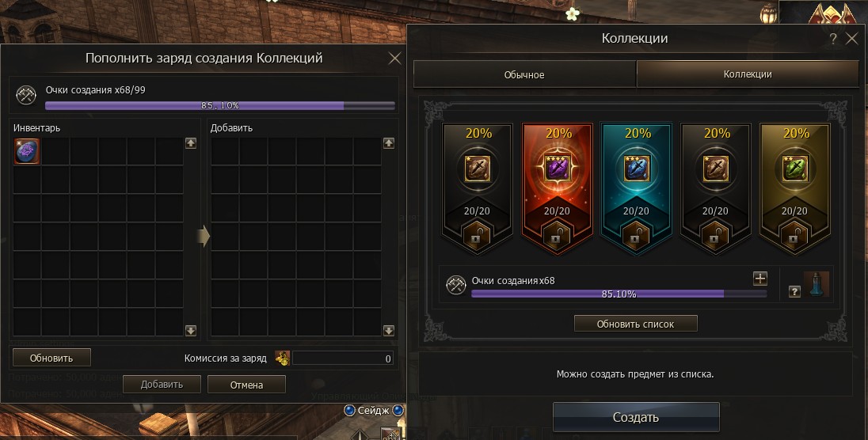
Task: Click the small question mark by the potion
Action: click(x=794, y=291)
